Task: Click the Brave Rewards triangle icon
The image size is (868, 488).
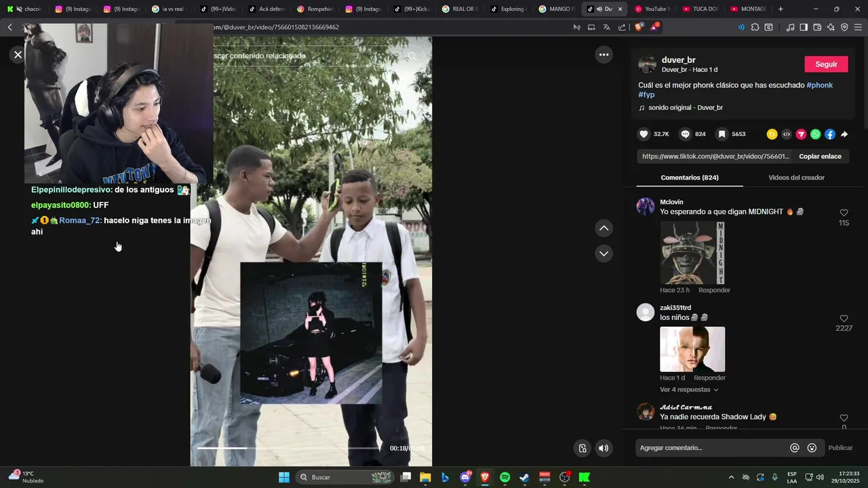Action: coord(654,27)
